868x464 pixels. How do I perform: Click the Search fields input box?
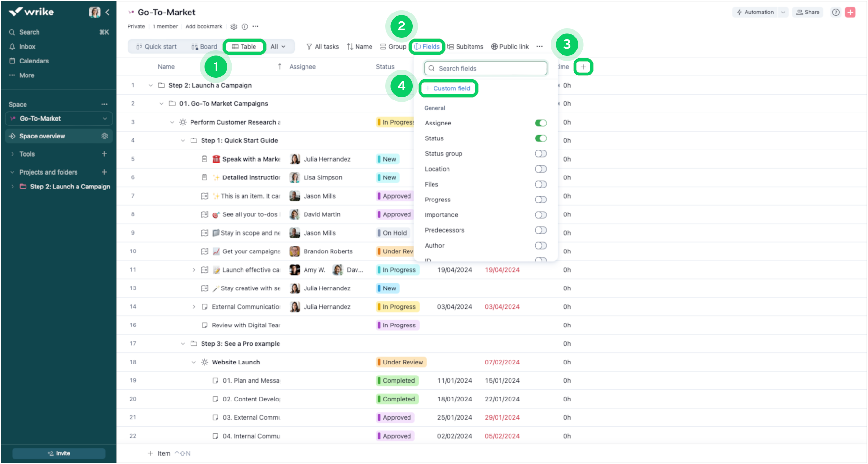click(x=485, y=68)
